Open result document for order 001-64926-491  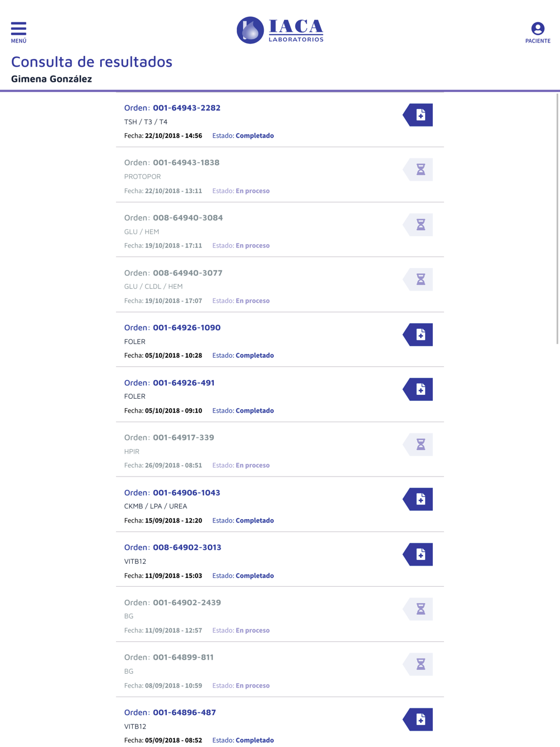pos(418,389)
